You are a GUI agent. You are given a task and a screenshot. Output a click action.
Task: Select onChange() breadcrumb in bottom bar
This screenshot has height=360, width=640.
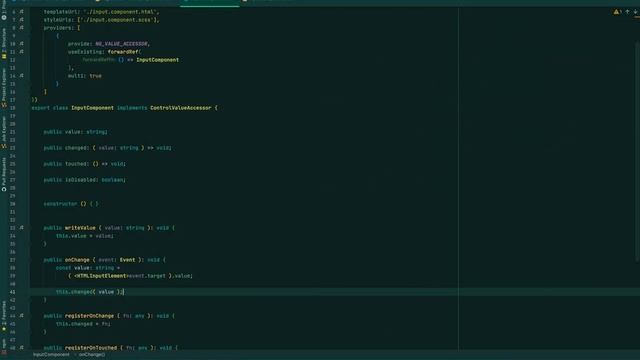pyautogui.click(x=92, y=355)
